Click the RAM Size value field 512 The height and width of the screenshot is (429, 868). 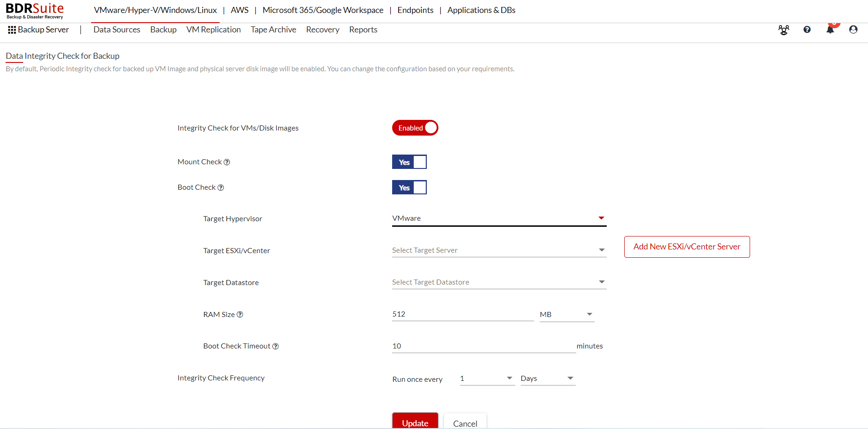pyautogui.click(x=463, y=315)
